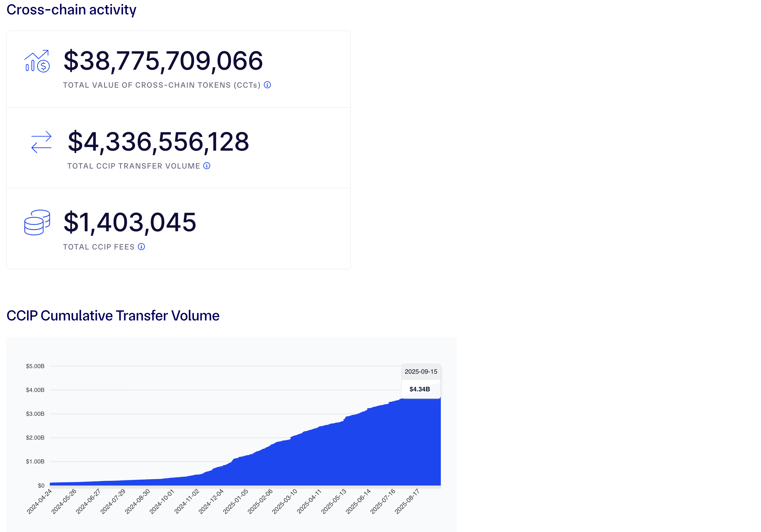
Task: Click the $4,336,556,128 transfer volume figure
Action: click(x=158, y=142)
